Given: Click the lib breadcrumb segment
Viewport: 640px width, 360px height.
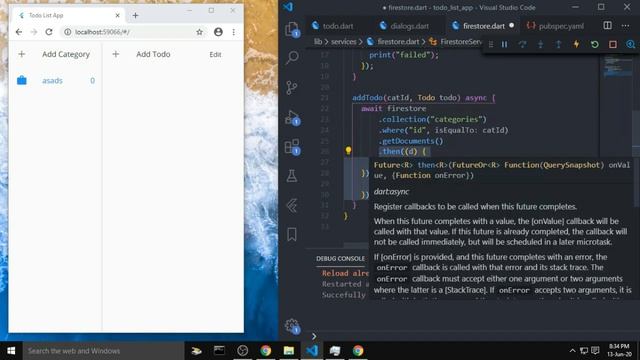Looking at the screenshot, I should 318,42.
